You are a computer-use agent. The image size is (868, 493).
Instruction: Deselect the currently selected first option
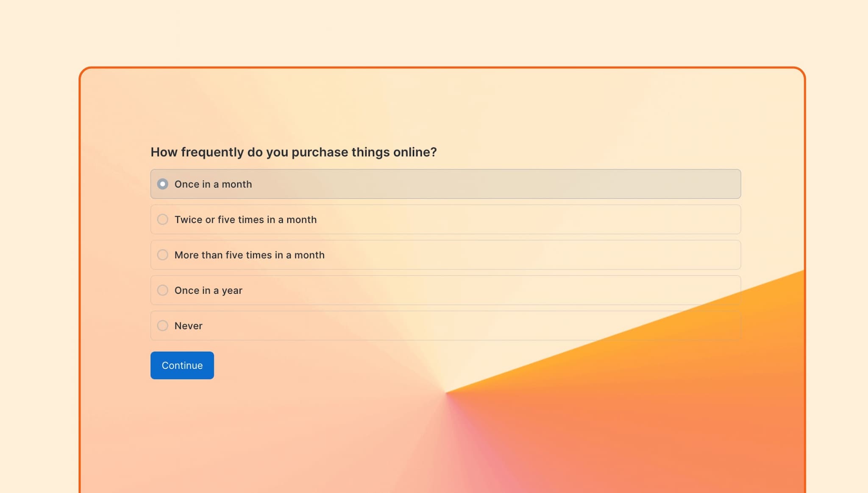(162, 184)
